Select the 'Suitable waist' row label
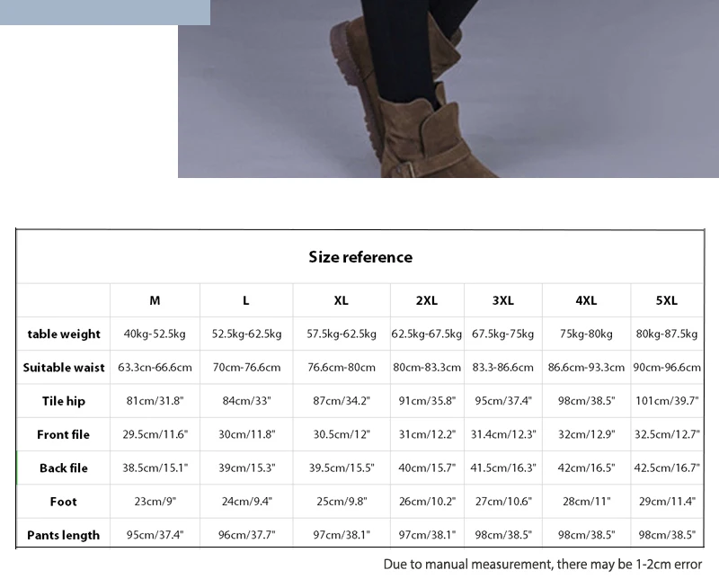 (64, 368)
